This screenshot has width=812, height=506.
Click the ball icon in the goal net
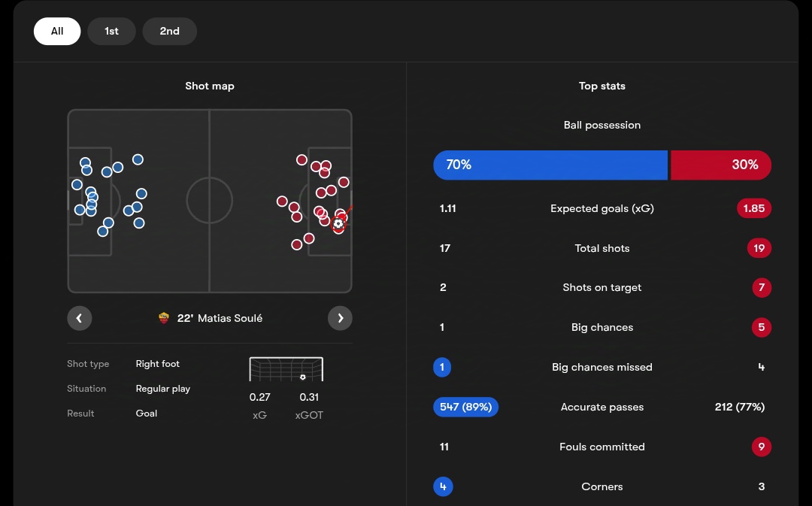click(x=303, y=377)
